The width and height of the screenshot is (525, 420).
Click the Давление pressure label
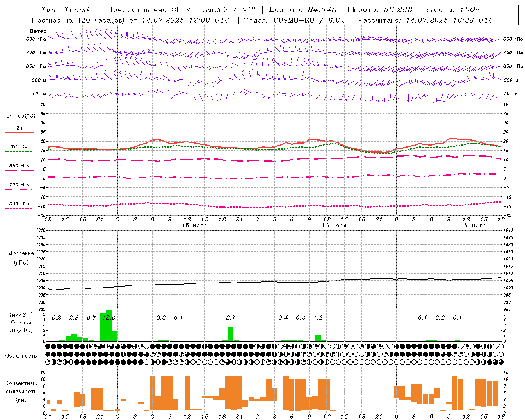[21, 253]
